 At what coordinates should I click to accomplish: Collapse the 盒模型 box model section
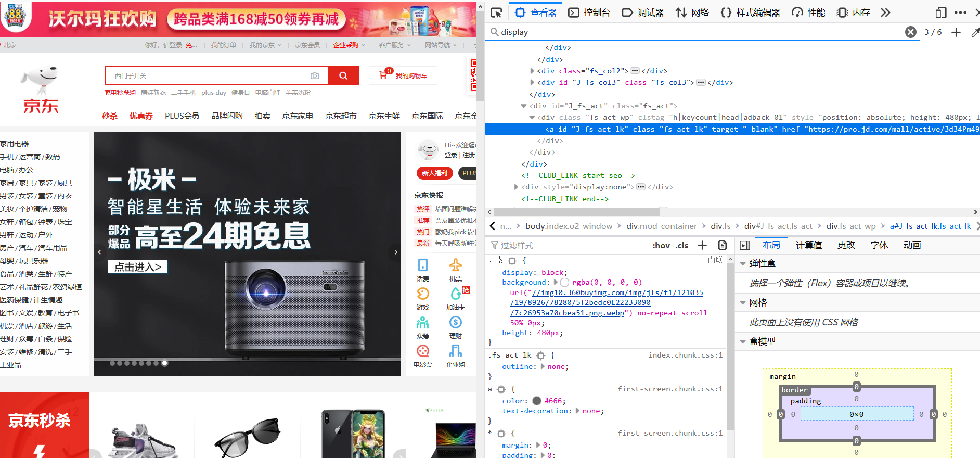742,341
